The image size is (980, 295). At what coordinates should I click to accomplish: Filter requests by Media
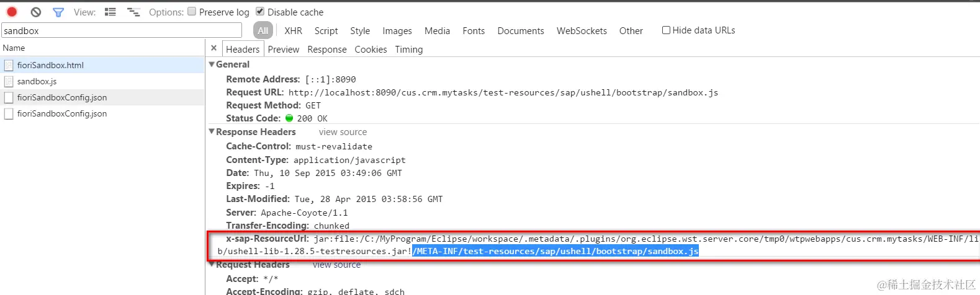(438, 30)
